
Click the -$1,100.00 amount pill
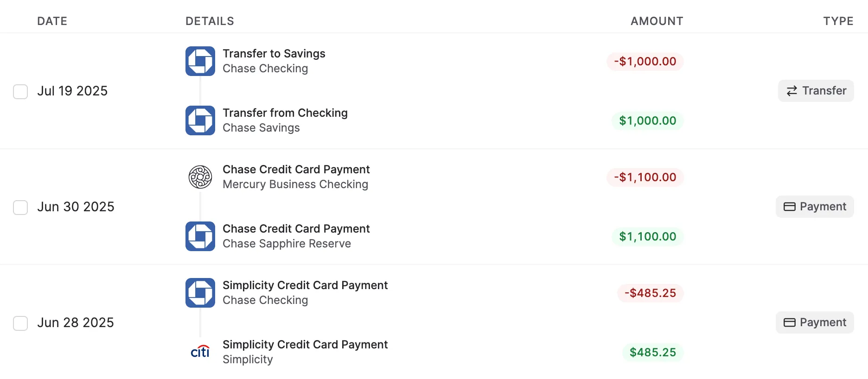click(x=645, y=177)
